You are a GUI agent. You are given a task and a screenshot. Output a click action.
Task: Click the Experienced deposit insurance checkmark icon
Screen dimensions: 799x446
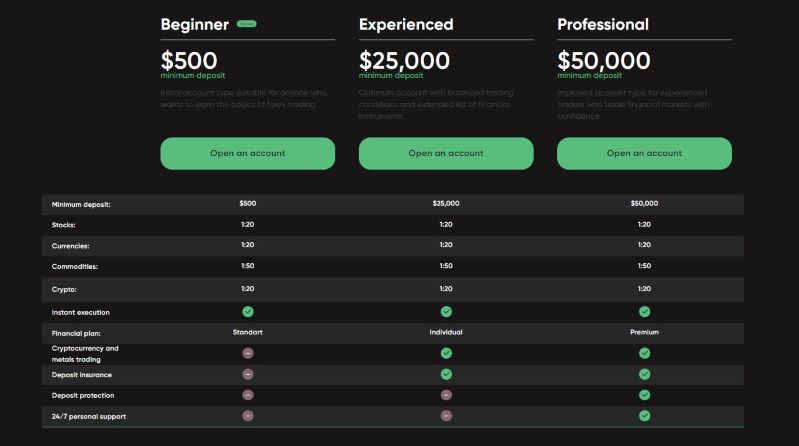pyautogui.click(x=446, y=374)
